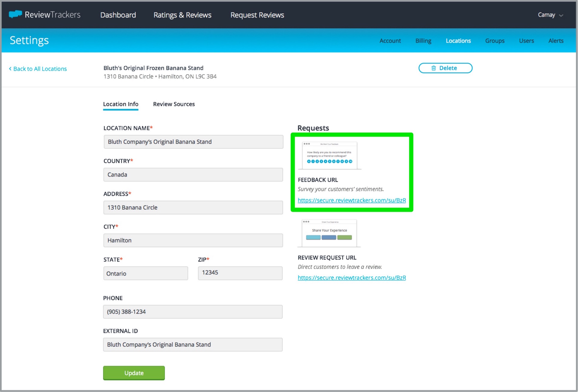Click the External ID input field
This screenshot has width=578, height=392.
[193, 344]
